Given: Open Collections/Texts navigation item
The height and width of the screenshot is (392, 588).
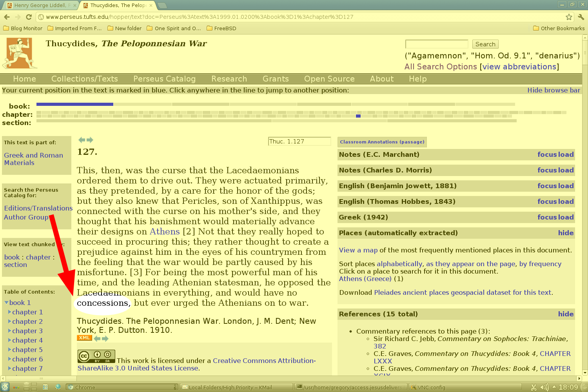Looking at the screenshot, I should (85, 79).
